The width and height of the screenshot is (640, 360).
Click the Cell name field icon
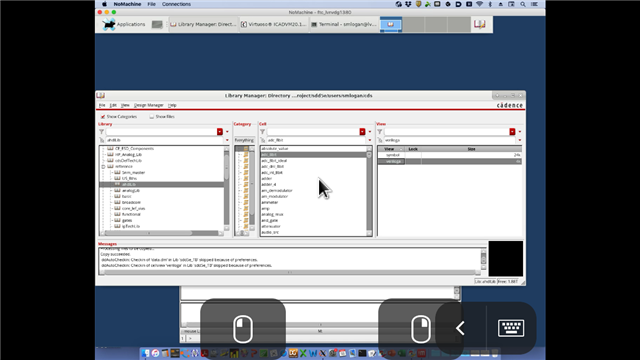(x=263, y=140)
